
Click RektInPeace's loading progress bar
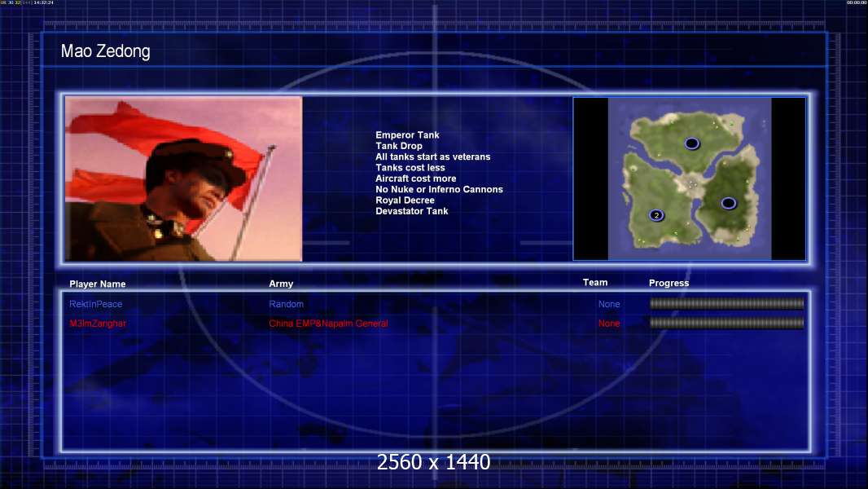727,303
